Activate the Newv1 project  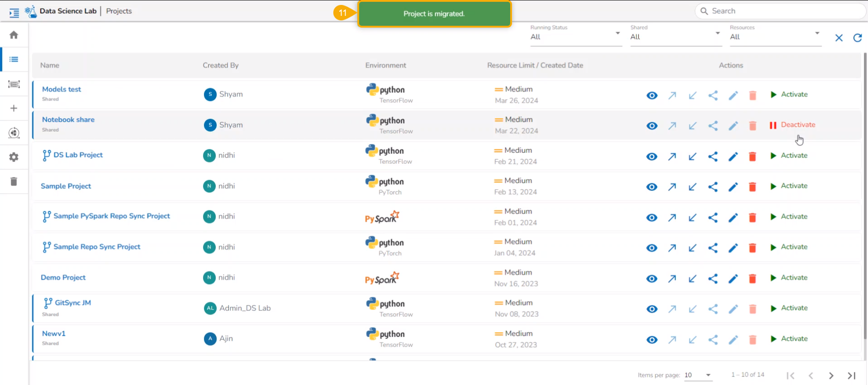pyautogui.click(x=789, y=339)
